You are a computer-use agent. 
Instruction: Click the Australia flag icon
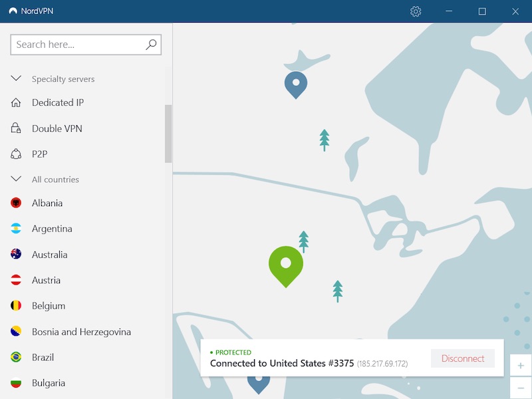click(16, 254)
